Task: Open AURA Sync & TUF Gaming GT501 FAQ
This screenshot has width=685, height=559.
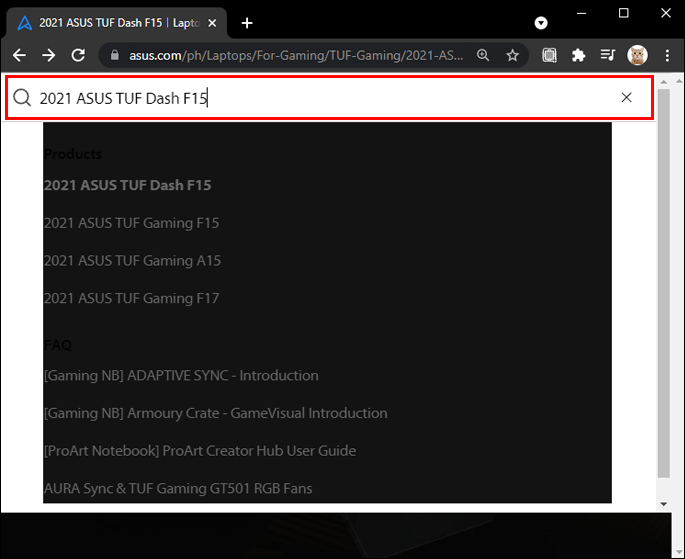Action: (178, 488)
